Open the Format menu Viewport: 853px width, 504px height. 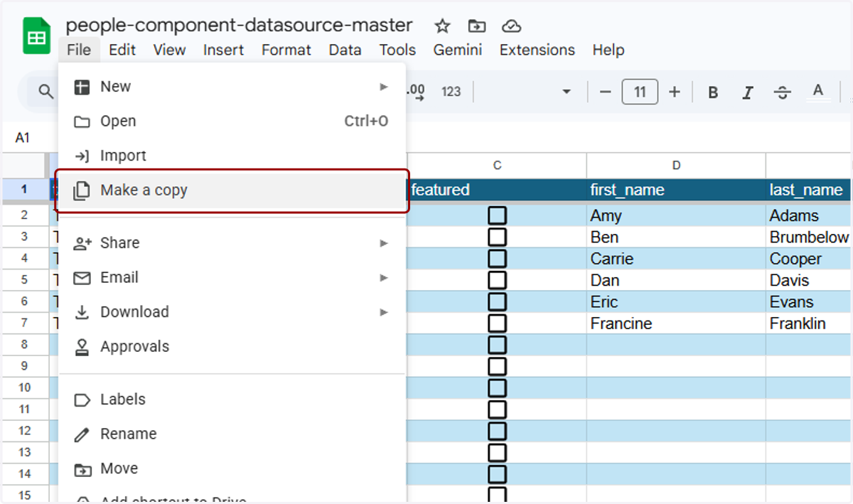286,50
